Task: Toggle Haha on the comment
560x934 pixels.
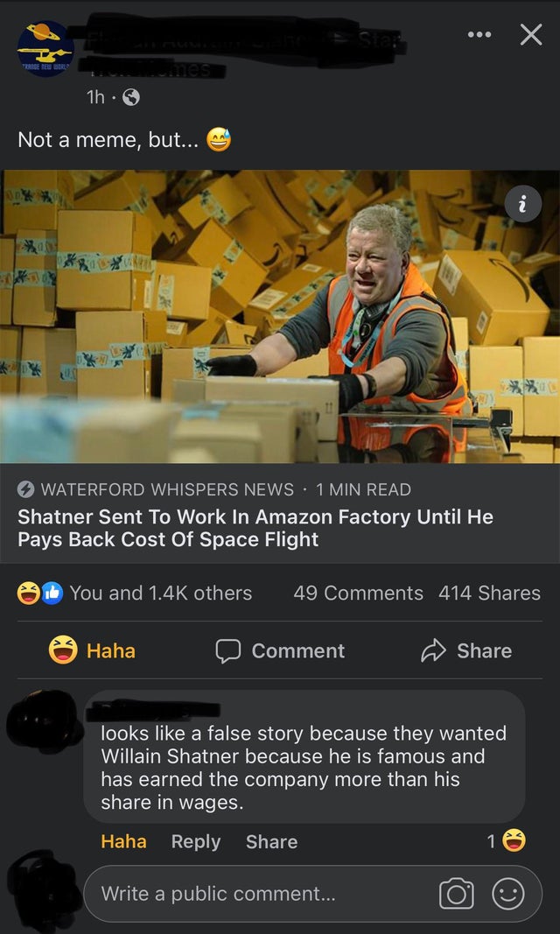Action: [123, 842]
